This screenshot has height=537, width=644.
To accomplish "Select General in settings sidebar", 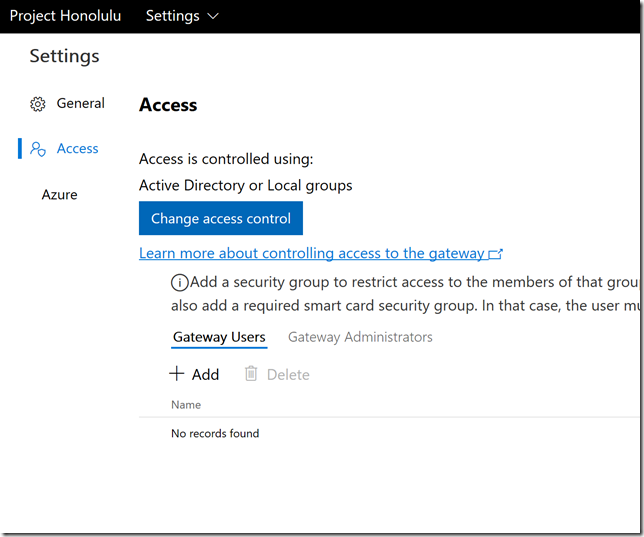I will [80, 103].
